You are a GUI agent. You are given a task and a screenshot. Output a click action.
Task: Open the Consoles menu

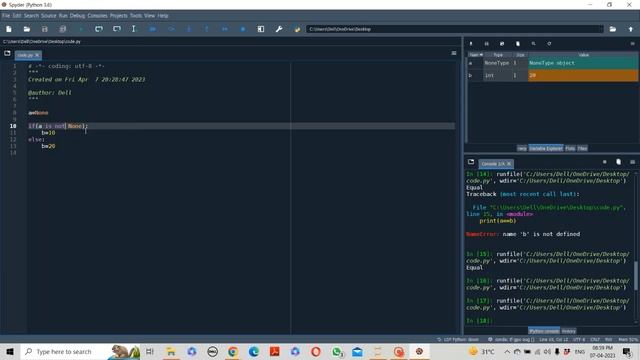click(x=97, y=16)
